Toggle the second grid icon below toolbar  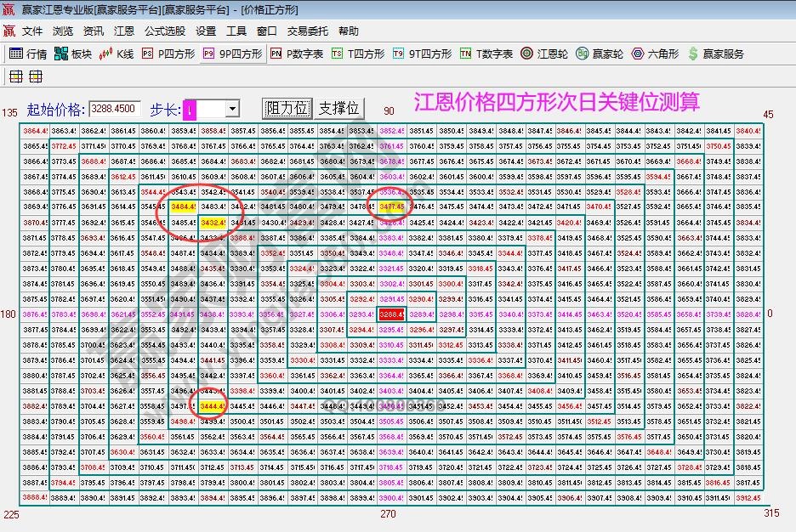tap(35, 76)
